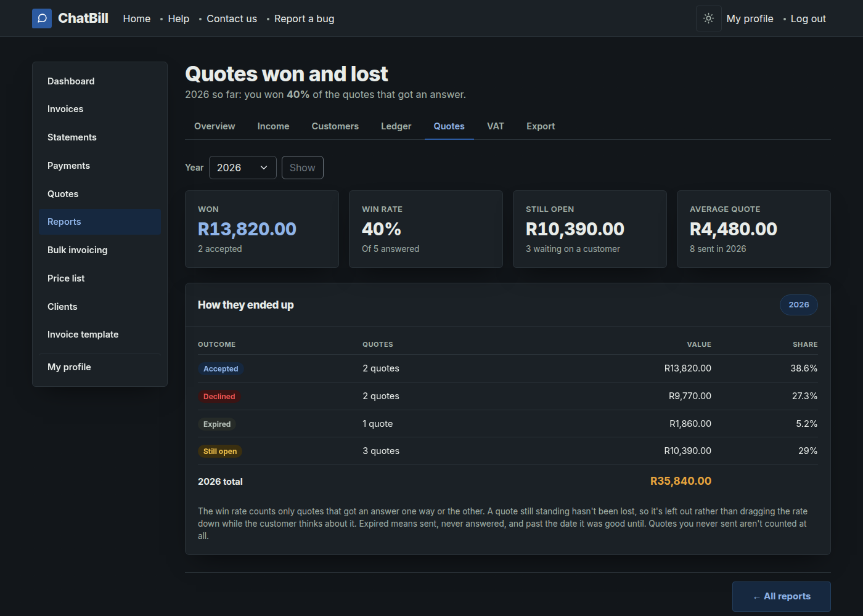Click the '1 quote' cell in Expired row
Viewport: 863px width, 616px height.
[378, 424]
